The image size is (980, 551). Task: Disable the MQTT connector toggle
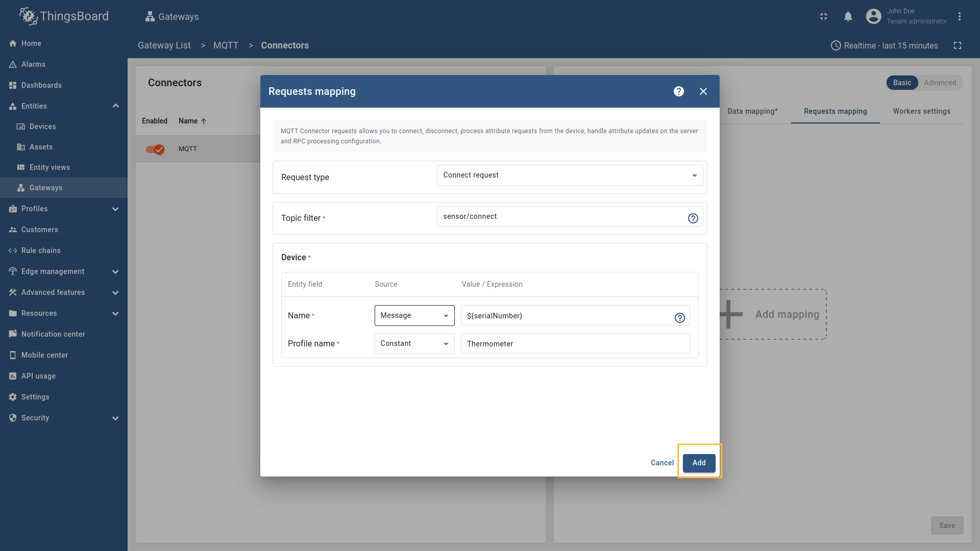point(155,149)
